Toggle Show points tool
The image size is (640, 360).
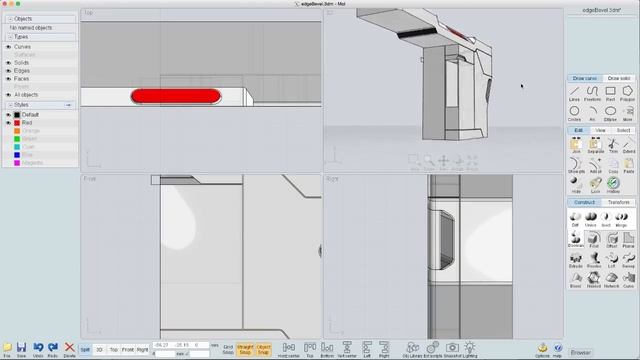576,166
